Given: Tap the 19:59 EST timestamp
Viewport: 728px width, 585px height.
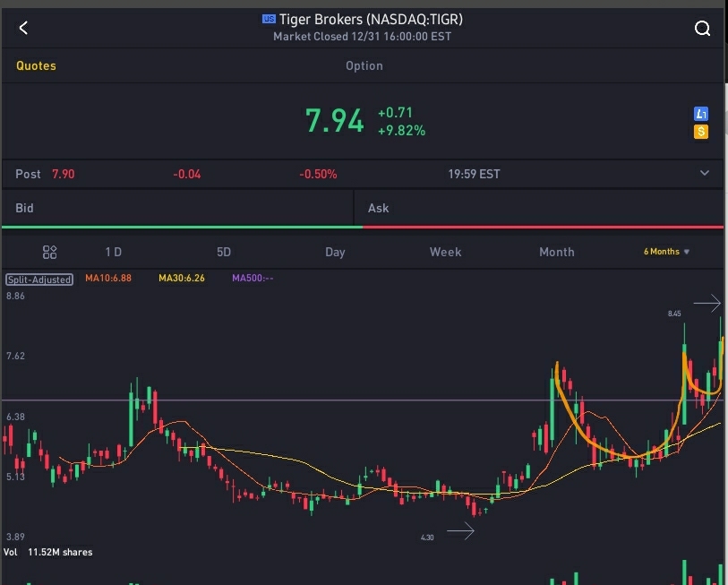Looking at the screenshot, I should (x=474, y=174).
